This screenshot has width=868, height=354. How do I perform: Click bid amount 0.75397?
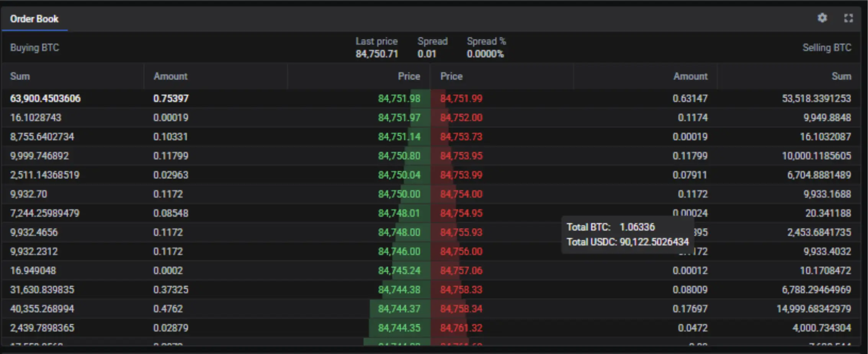(x=171, y=98)
